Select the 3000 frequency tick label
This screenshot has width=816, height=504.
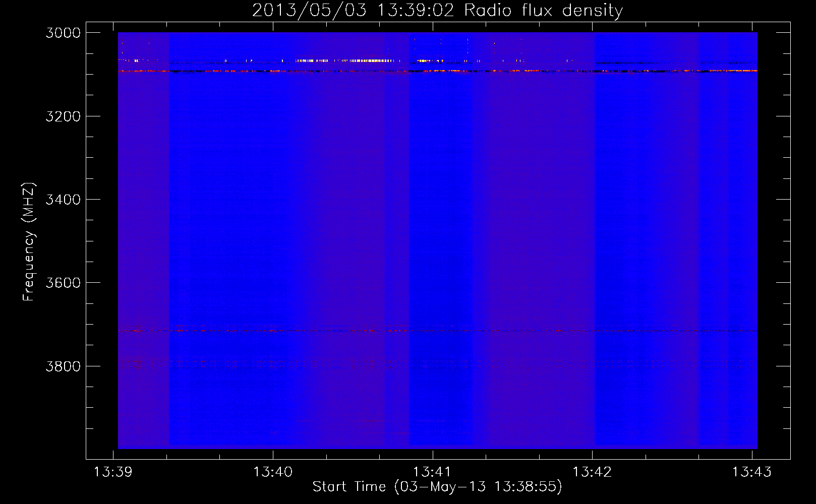point(63,33)
